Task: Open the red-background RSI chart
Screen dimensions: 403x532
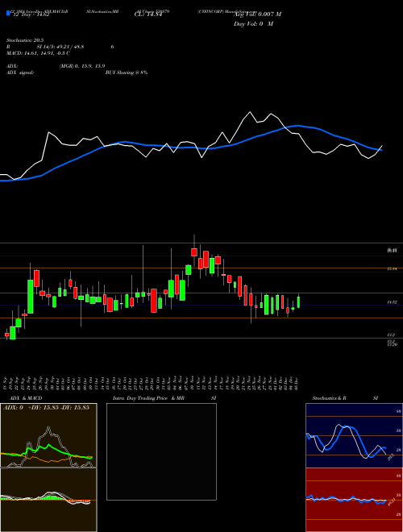Action: (354, 500)
